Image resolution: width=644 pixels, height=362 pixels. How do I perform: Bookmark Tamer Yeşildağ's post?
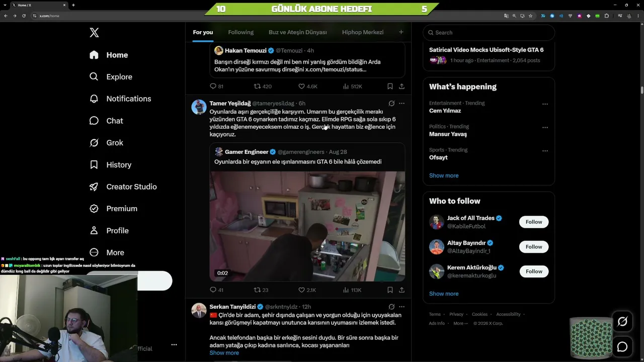[x=390, y=290]
